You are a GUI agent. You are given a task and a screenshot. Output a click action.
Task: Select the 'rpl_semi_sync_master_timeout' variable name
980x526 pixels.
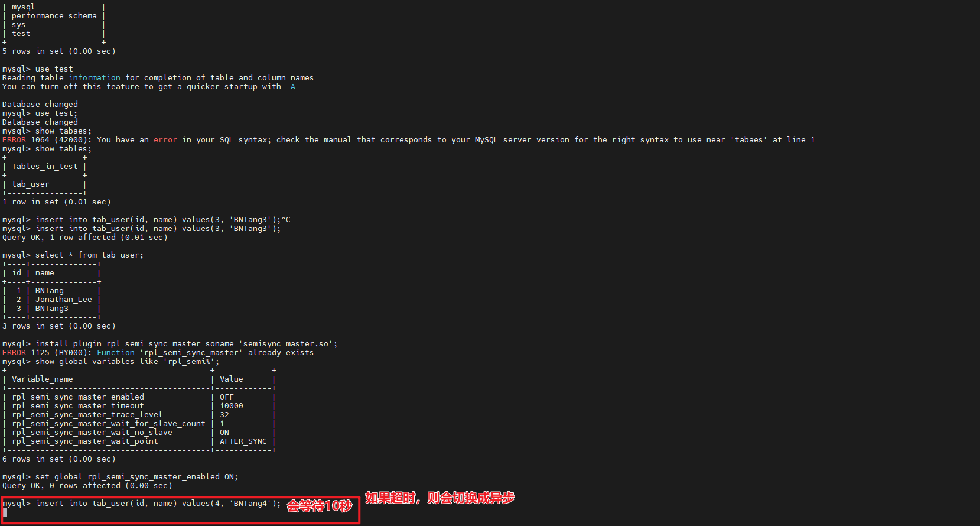78,406
